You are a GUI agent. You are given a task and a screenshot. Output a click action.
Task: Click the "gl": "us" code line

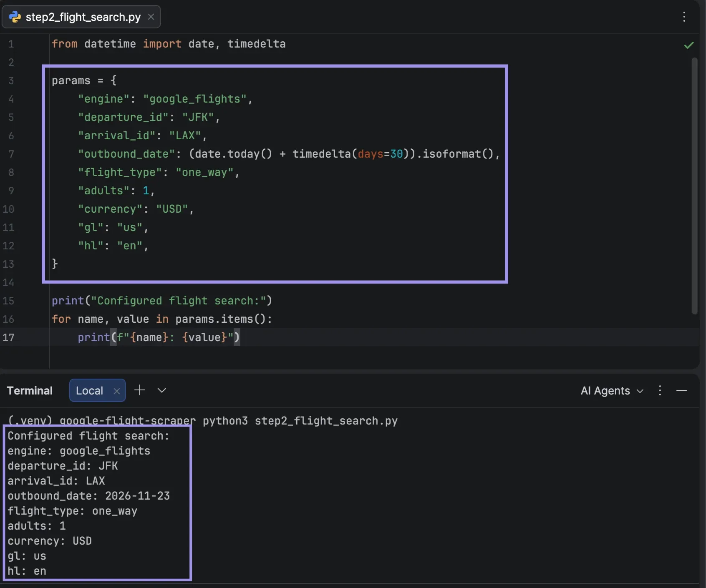click(113, 227)
